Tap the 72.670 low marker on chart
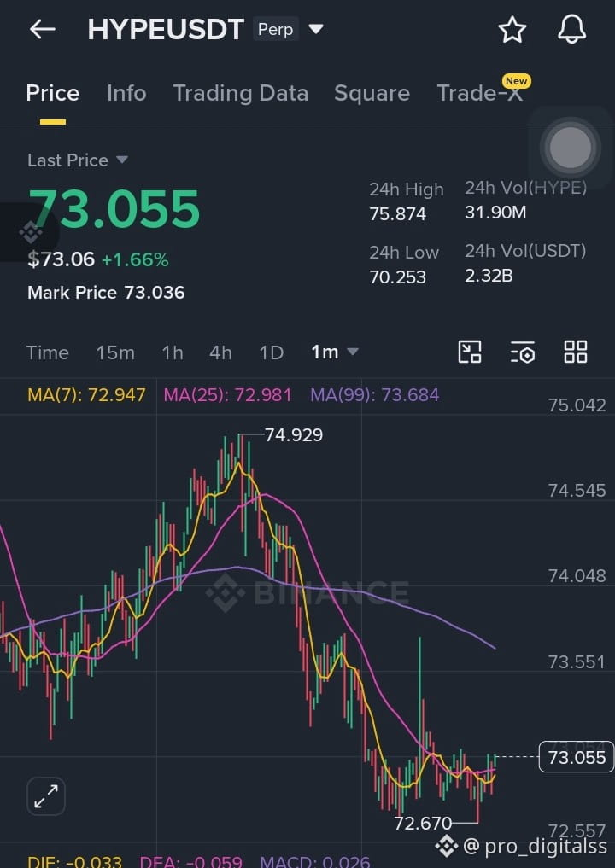 (423, 823)
